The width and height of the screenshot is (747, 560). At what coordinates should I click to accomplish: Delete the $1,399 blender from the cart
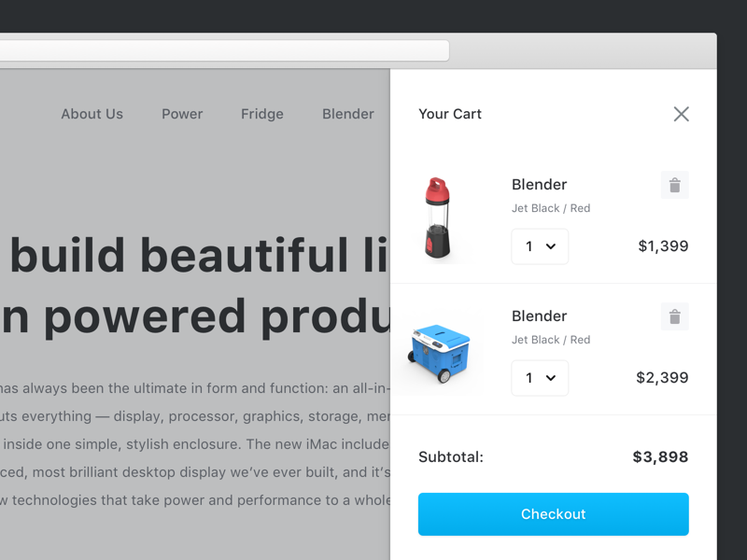click(674, 185)
